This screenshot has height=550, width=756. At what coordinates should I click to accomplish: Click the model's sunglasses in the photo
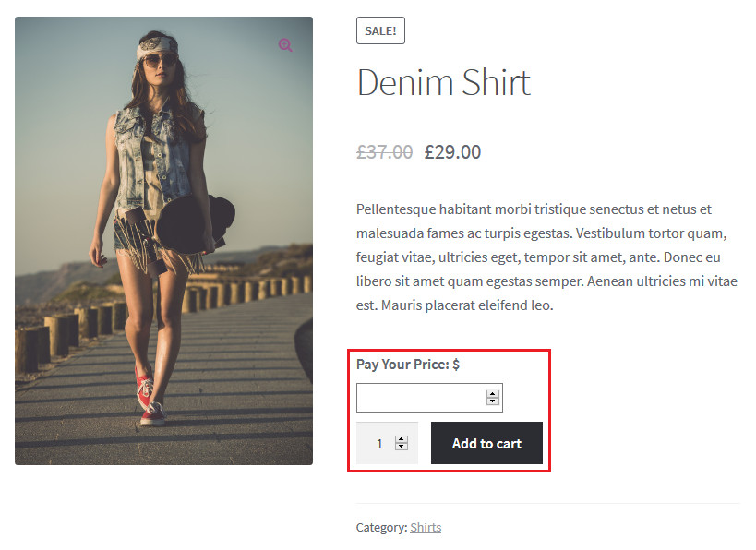pos(160,63)
